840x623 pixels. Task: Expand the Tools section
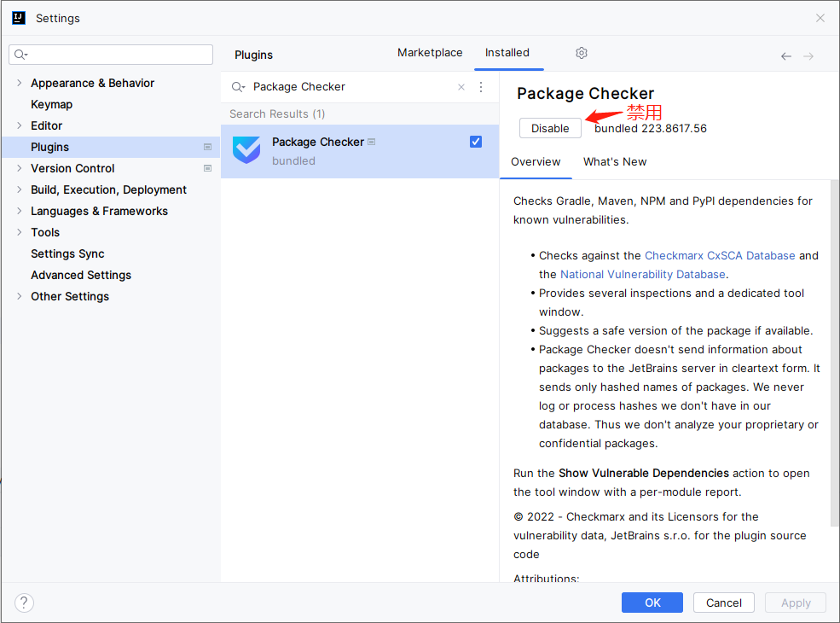(x=20, y=232)
